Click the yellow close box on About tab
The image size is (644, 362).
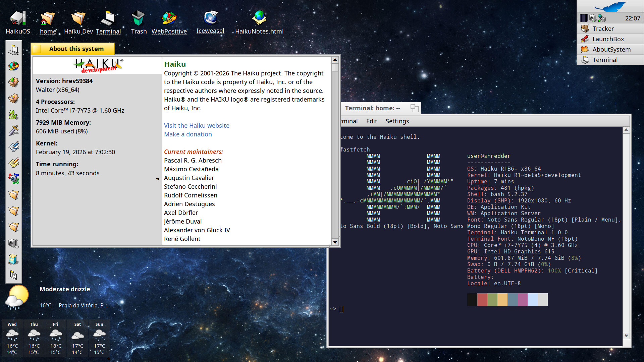pyautogui.click(x=37, y=49)
